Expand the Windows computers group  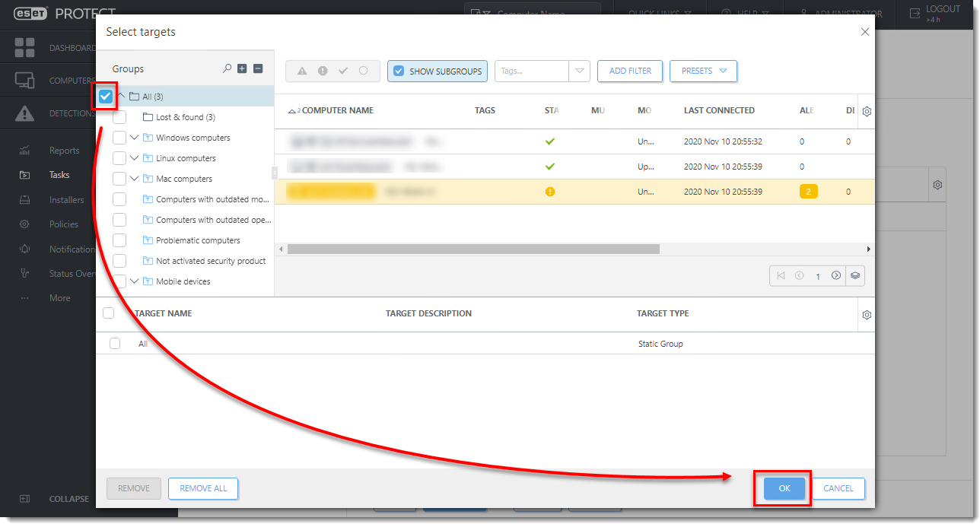[x=135, y=138]
